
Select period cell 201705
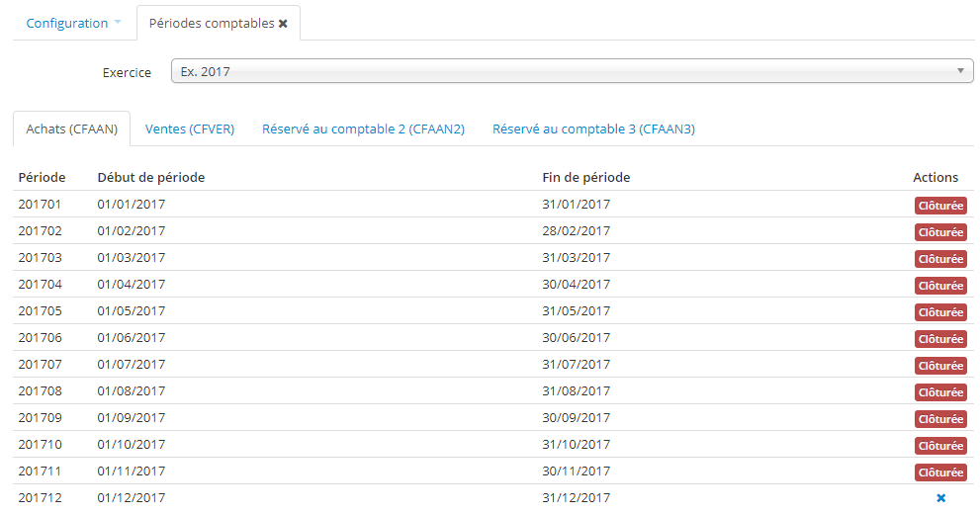point(40,311)
